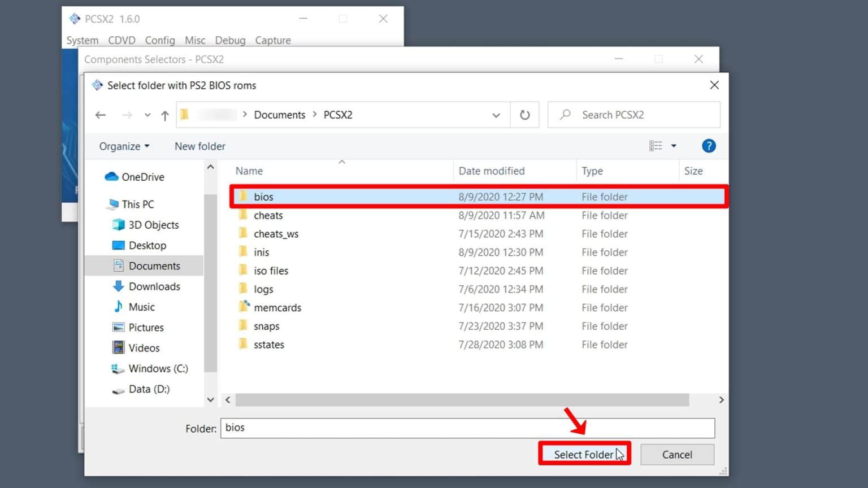Click inside the Folder name input field
Viewport: 868px width, 488px height.
tap(396, 428)
